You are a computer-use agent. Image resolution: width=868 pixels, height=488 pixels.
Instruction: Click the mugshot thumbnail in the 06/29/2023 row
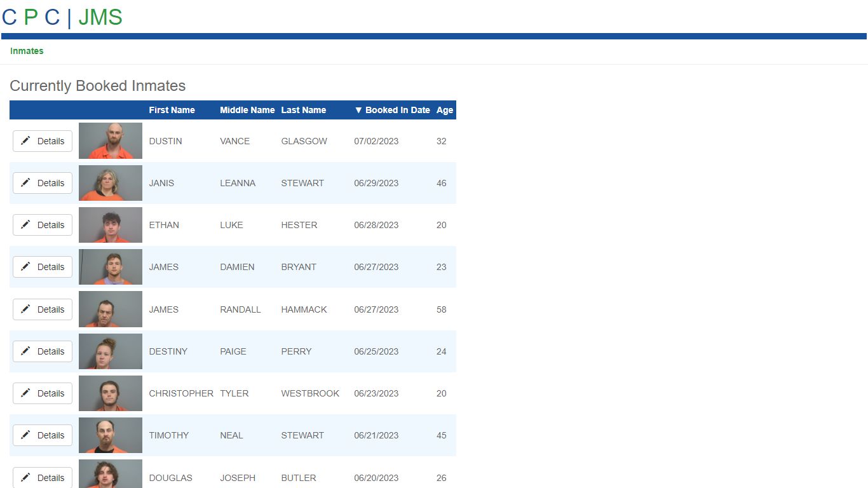point(111,183)
